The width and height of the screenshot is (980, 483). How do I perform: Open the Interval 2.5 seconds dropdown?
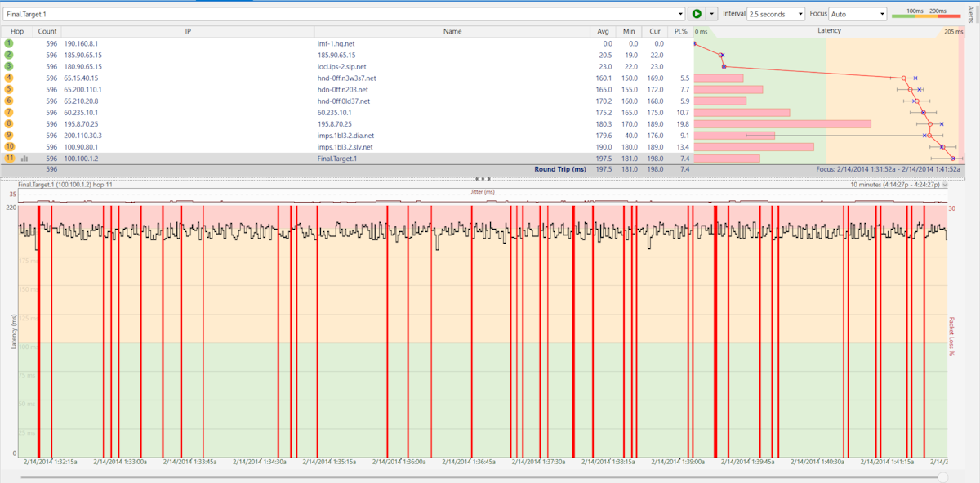point(776,14)
